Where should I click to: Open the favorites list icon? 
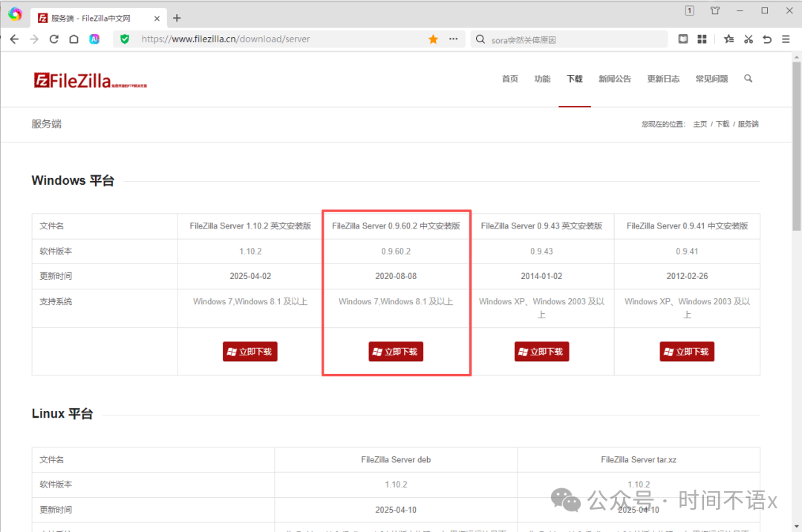728,39
